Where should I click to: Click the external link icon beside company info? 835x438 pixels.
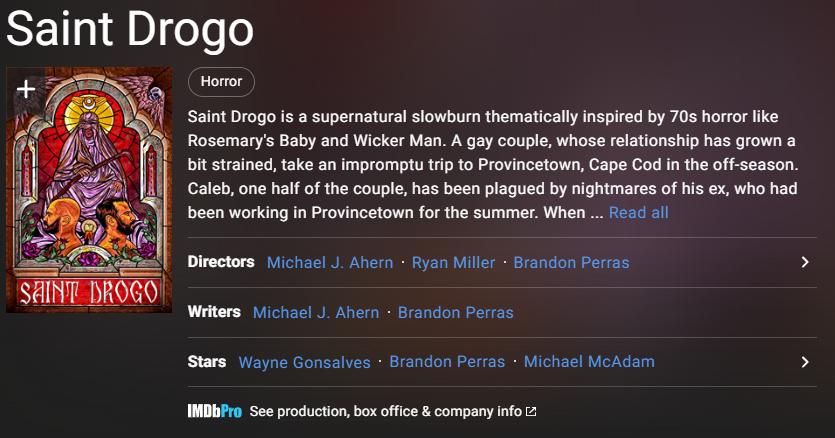click(x=531, y=412)
